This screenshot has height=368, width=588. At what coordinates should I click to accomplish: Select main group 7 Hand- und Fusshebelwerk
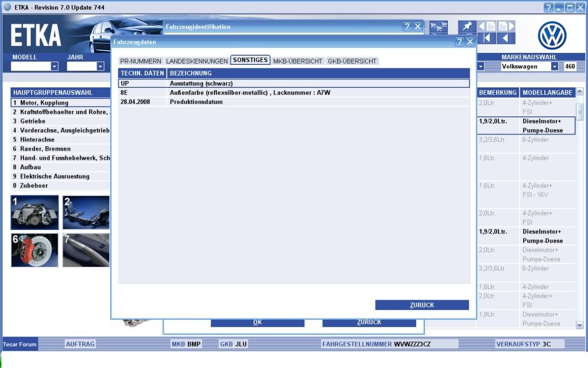[x=61, y=158]
